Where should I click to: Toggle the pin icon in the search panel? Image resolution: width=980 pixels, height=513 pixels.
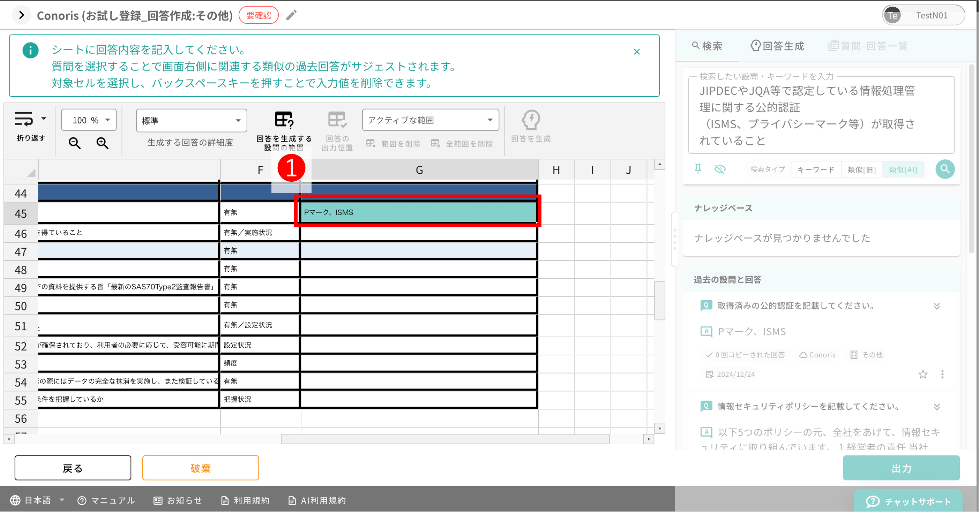click(x=698, y=169)
